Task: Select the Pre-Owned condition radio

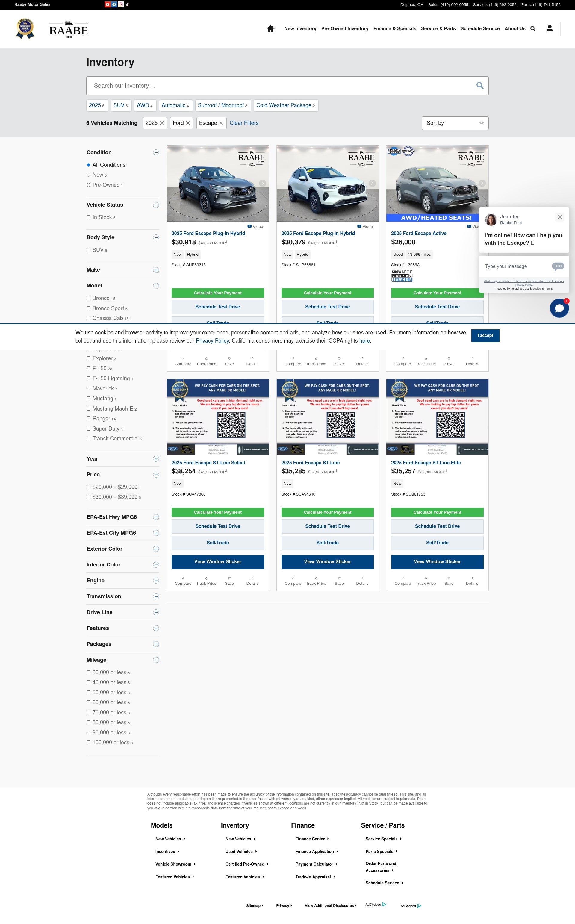Action: [x=88, y=185]
